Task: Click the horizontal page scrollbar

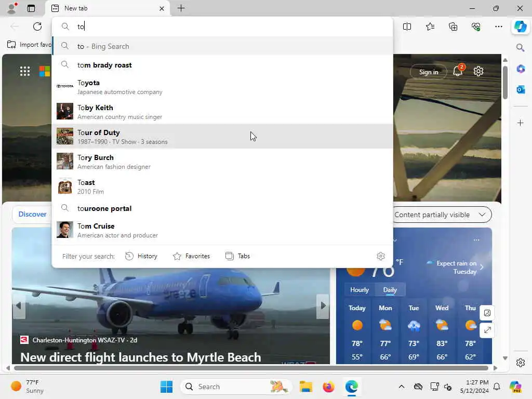Action: click(x=251, y=368)
